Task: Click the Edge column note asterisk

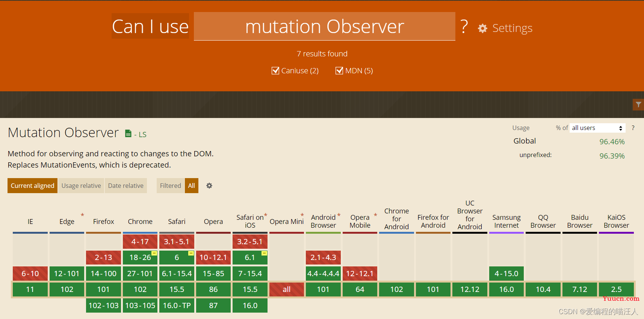Action: 82,215
